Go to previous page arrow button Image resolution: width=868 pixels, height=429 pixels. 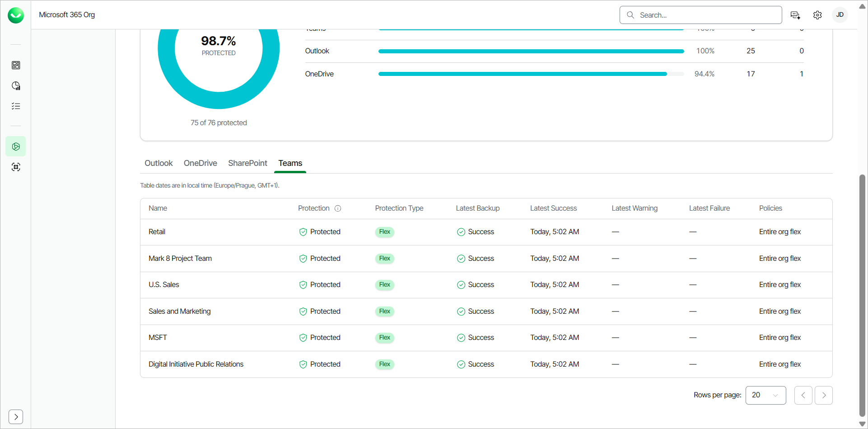tap(803, 395)
